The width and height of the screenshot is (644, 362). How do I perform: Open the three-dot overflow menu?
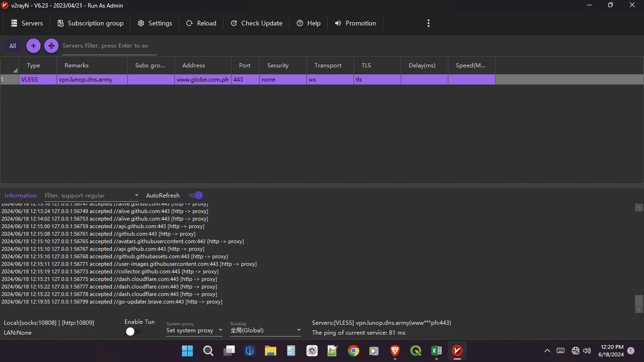(x=428, y=23)
